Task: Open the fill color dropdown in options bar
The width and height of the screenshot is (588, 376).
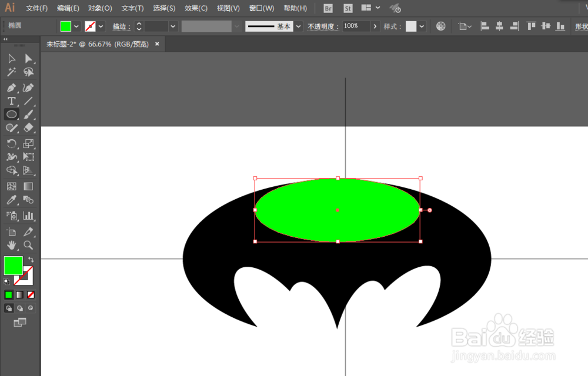Action: [76, 26]
